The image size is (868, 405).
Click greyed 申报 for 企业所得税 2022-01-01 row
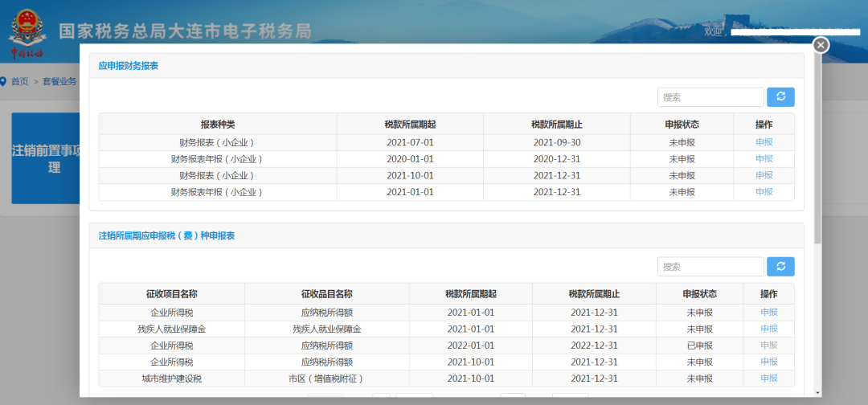[x=769, y=346]
